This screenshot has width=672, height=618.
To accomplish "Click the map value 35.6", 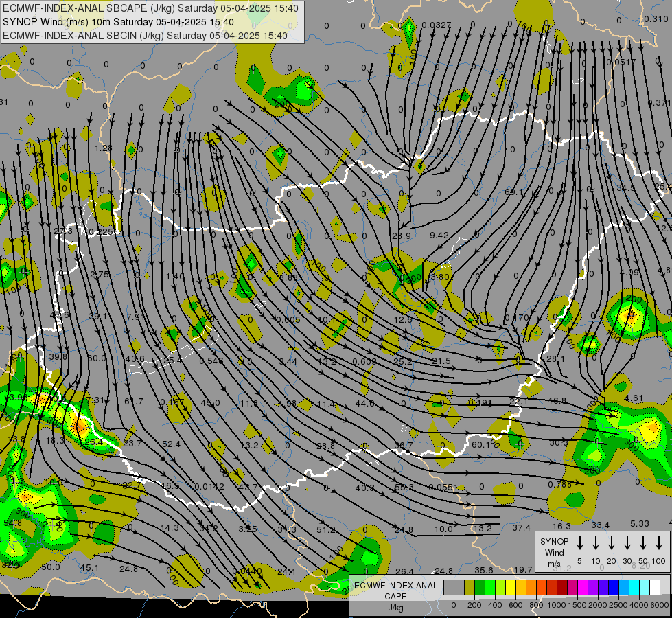I will (x=483, y=571).
